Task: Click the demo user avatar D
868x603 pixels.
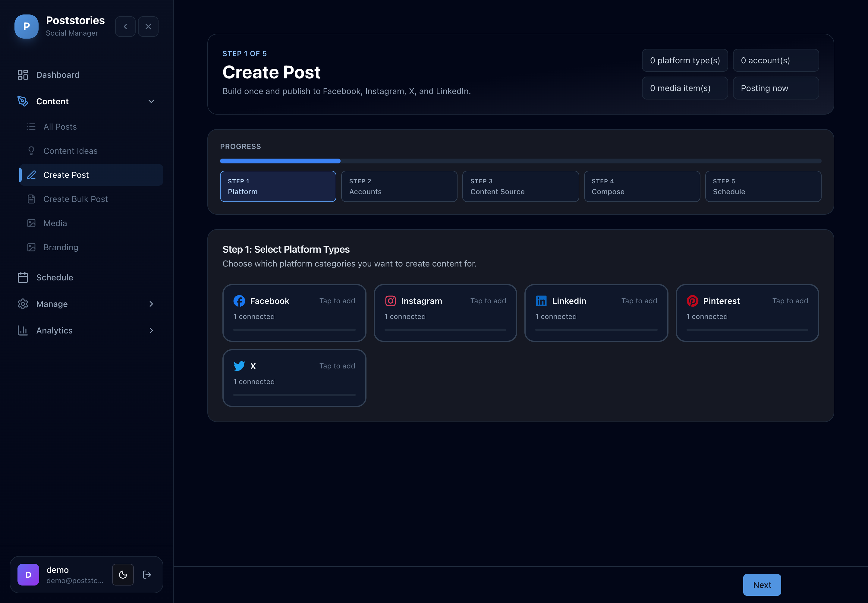Action: [28, 575]
